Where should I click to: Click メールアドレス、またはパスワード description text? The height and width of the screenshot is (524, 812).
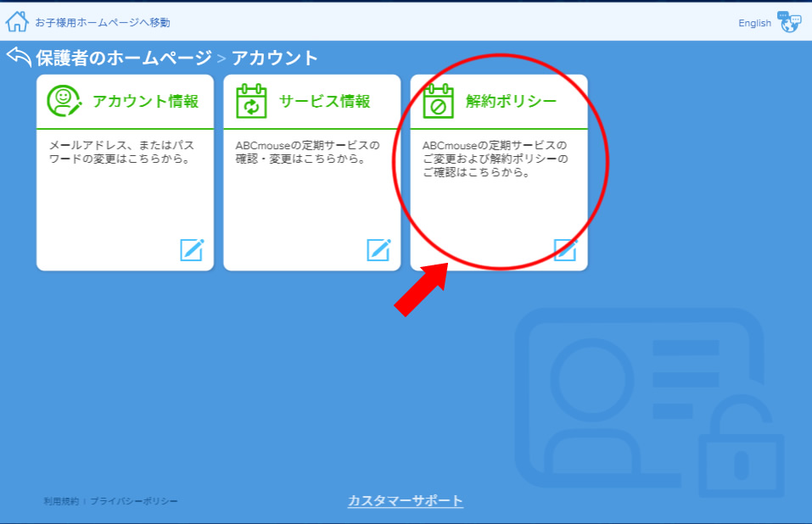pyautogui.click(x=121, y=152)
